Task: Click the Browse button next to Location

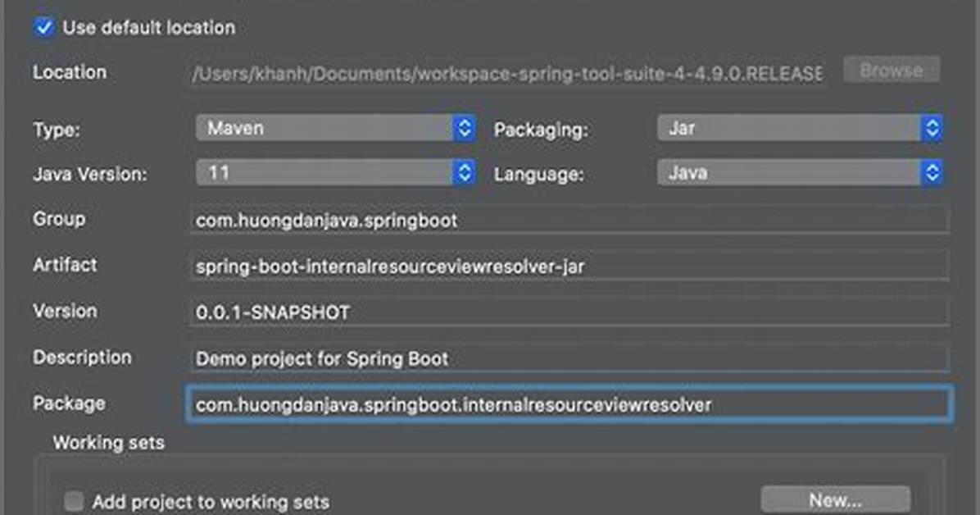Action: (x=892, y=70)
